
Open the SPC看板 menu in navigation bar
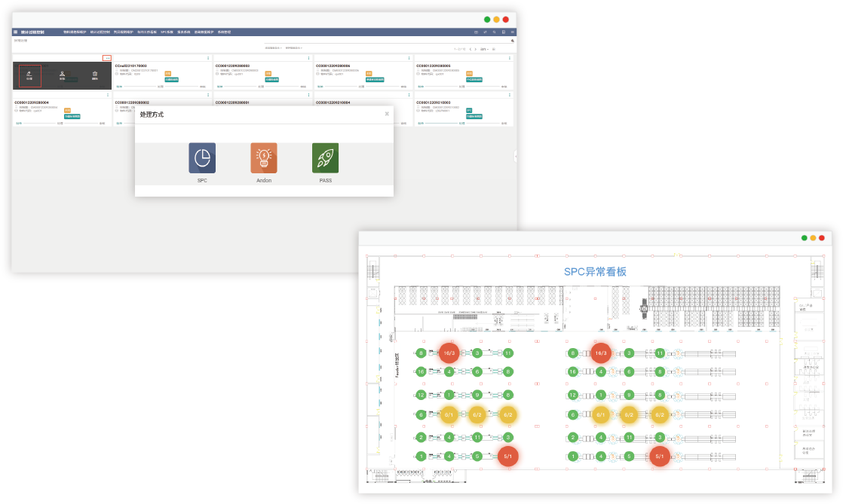[166, 32]
